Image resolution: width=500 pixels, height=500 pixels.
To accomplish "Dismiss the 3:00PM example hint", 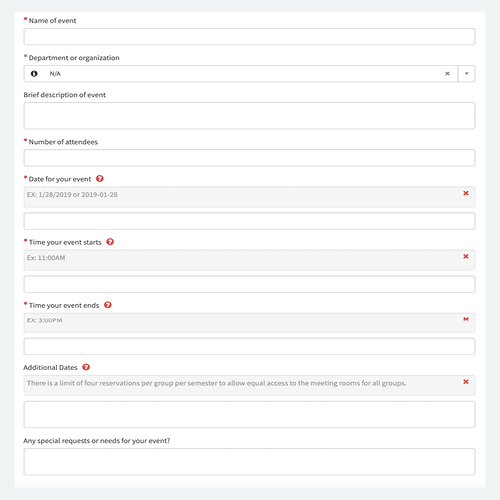I will point(466,319).
